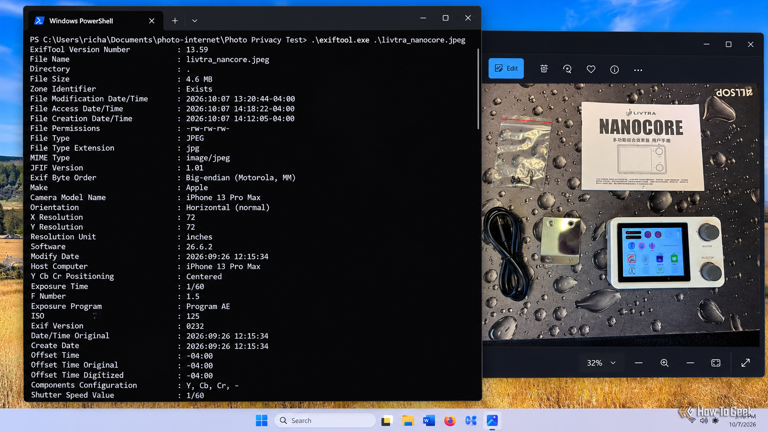
Task: Open Word from the taskbar
Action: [429, 420]
